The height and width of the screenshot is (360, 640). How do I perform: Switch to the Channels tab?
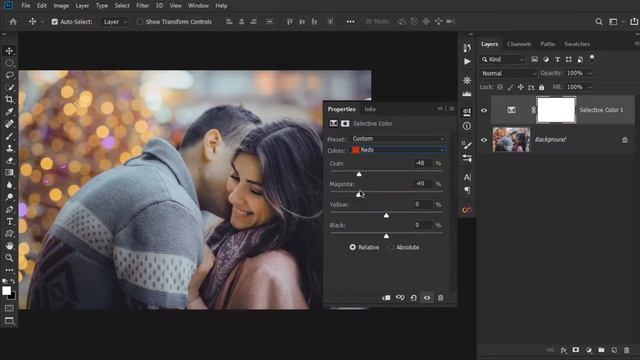[x=519, y=44]
